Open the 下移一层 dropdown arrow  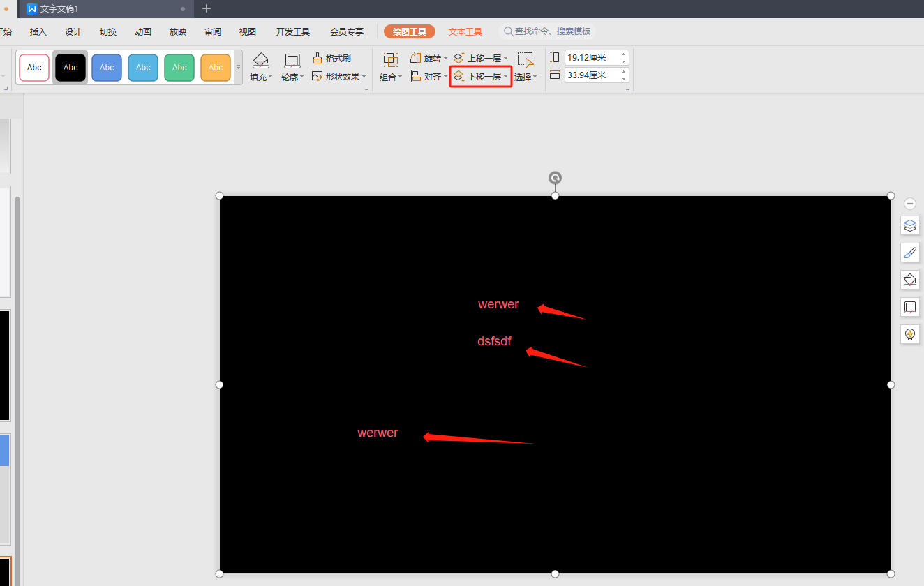pos(506,77)
